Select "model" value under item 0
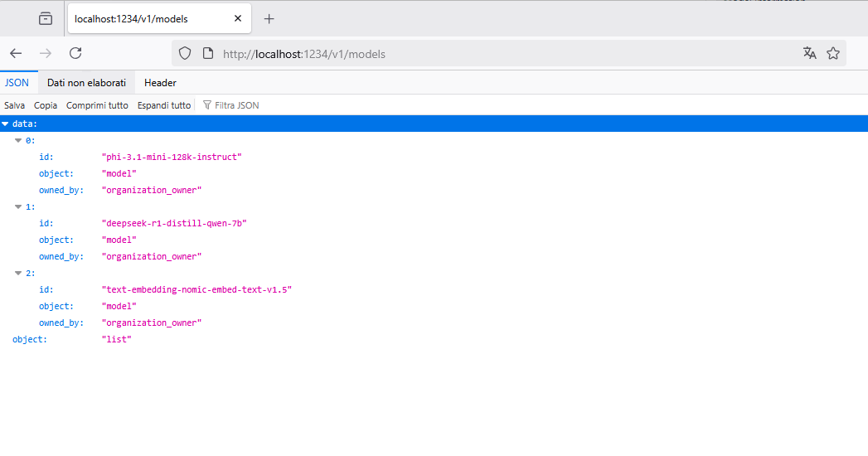868x456 pixels. (x=119, y=174)
